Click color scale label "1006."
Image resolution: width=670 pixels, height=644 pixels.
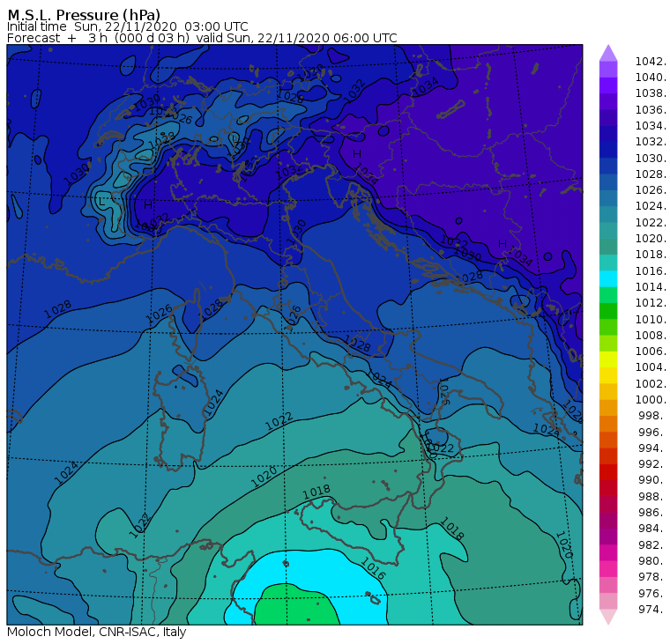[651, 351]
